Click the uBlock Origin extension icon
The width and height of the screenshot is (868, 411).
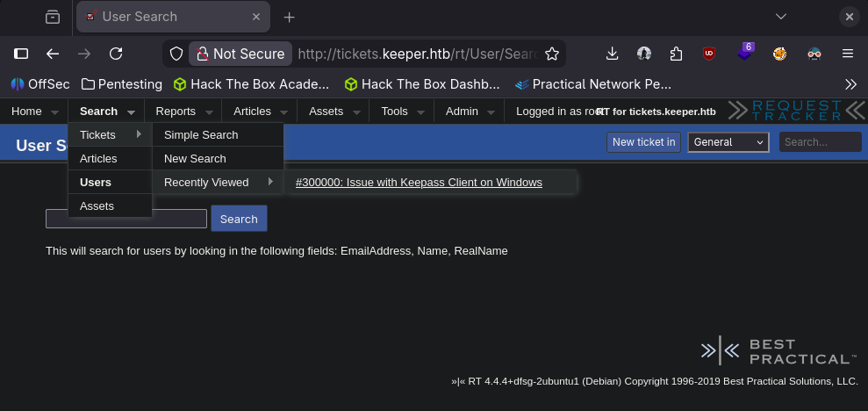click(708, 54)
